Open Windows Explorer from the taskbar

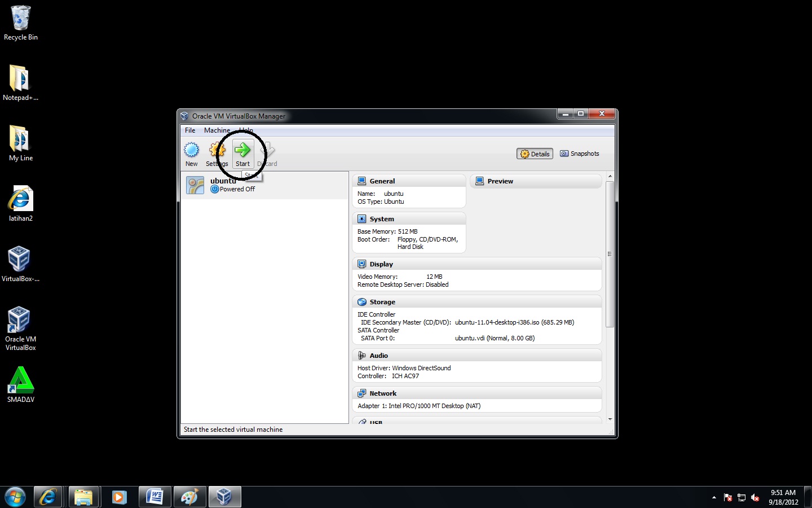point(84,497)
